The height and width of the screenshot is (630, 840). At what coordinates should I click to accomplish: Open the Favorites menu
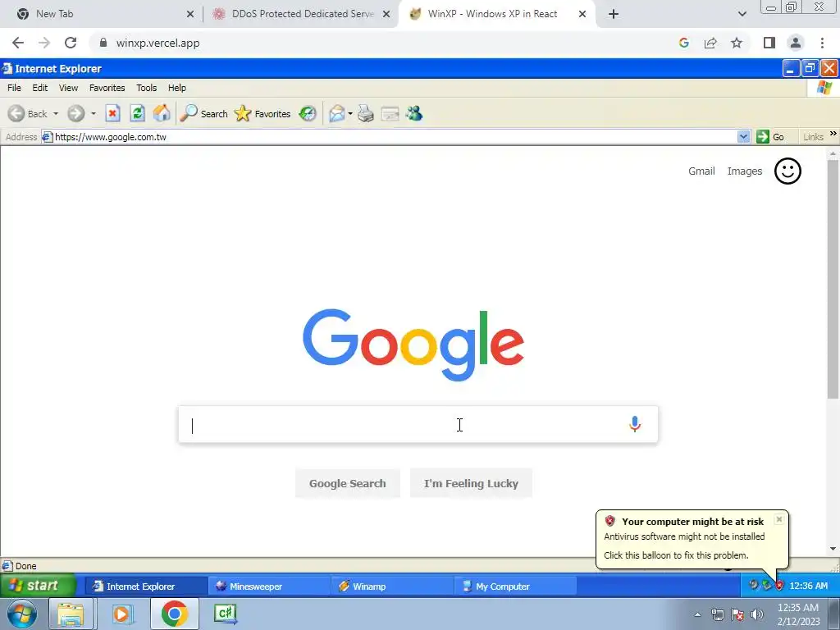click(107, 88)
